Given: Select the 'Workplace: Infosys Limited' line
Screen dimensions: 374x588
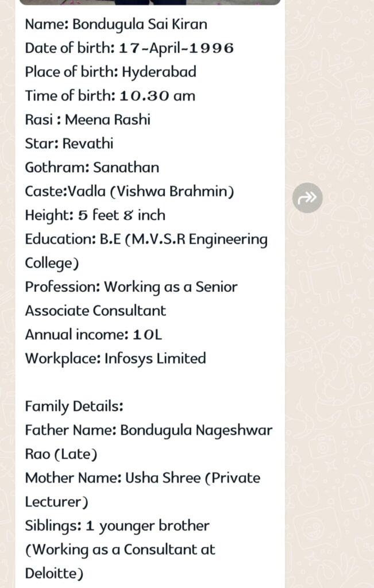Looking at the screenshot, I should (x=115, y=358).
